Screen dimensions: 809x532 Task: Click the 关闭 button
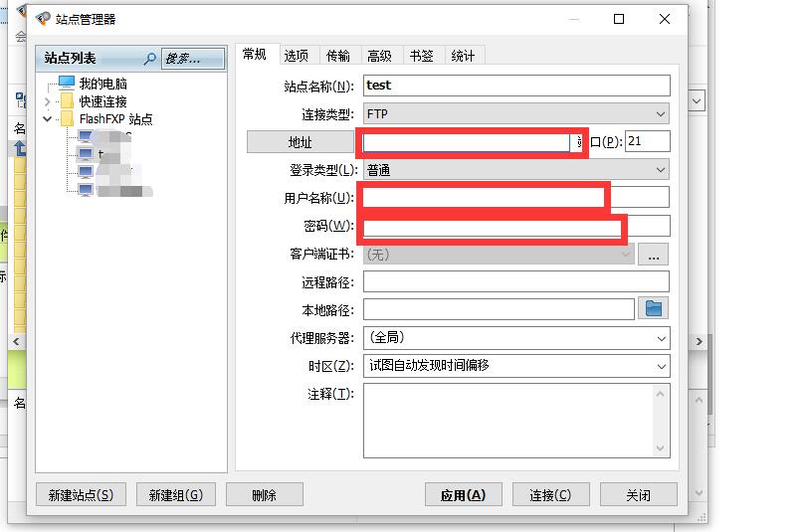(x=639, y=495)
